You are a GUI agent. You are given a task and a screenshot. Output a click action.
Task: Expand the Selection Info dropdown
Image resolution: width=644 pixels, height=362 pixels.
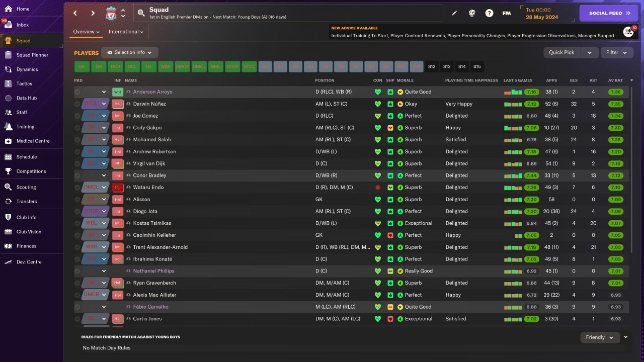click(x=130, y=52)
